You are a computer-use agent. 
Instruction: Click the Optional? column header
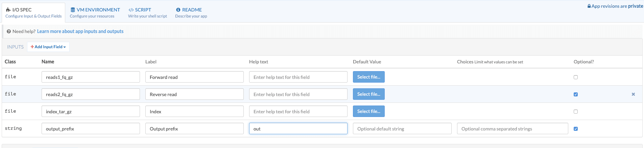pos(584,62)
